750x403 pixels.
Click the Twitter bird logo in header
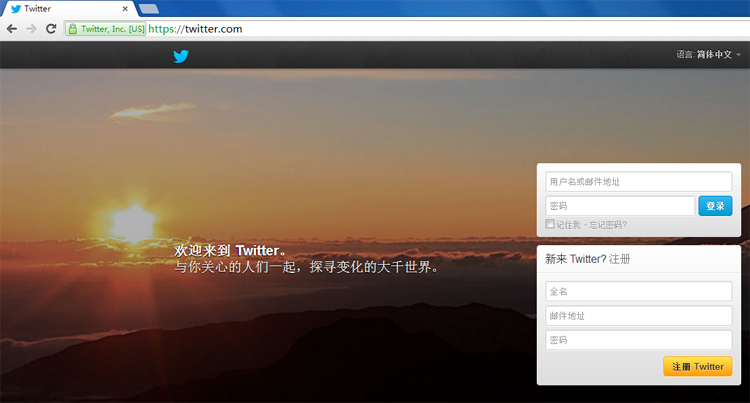point(180,56)
